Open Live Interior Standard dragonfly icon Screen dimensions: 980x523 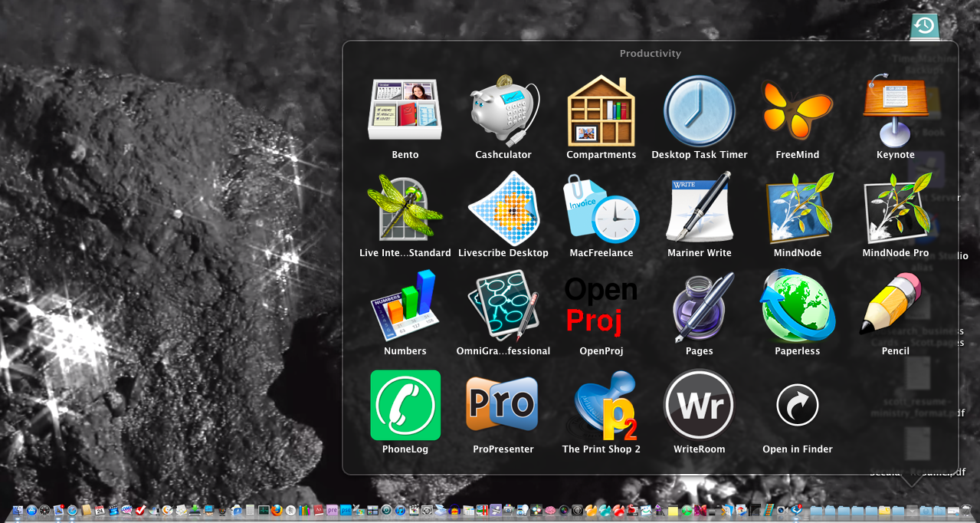click(x=405, y=208)
